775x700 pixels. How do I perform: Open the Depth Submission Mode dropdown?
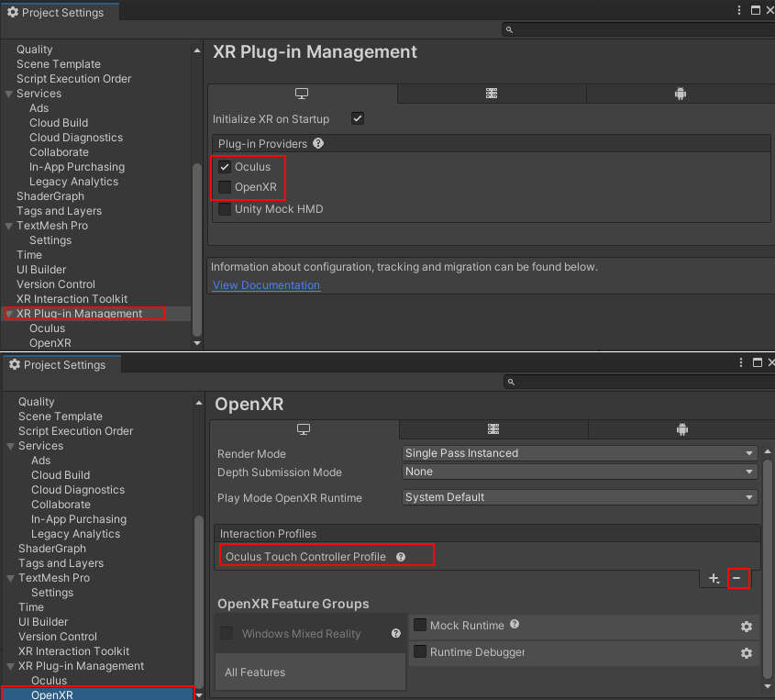(x=579, y=472)
